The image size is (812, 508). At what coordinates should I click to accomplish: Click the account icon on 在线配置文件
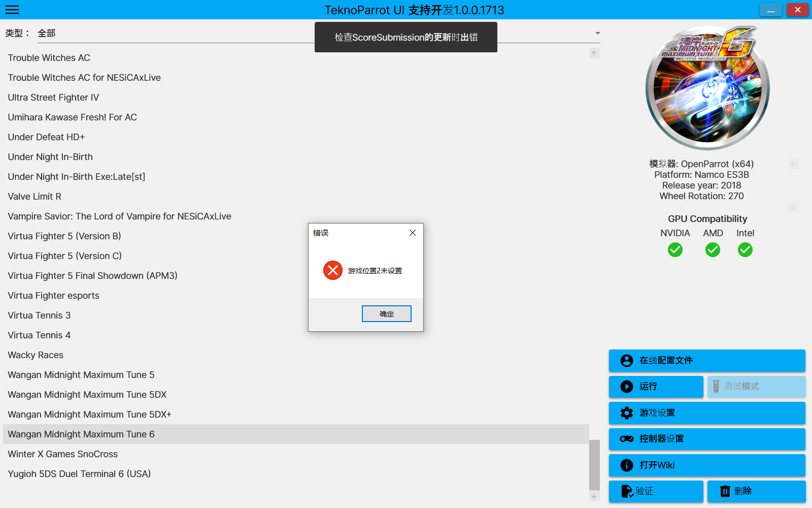[627, 361]
